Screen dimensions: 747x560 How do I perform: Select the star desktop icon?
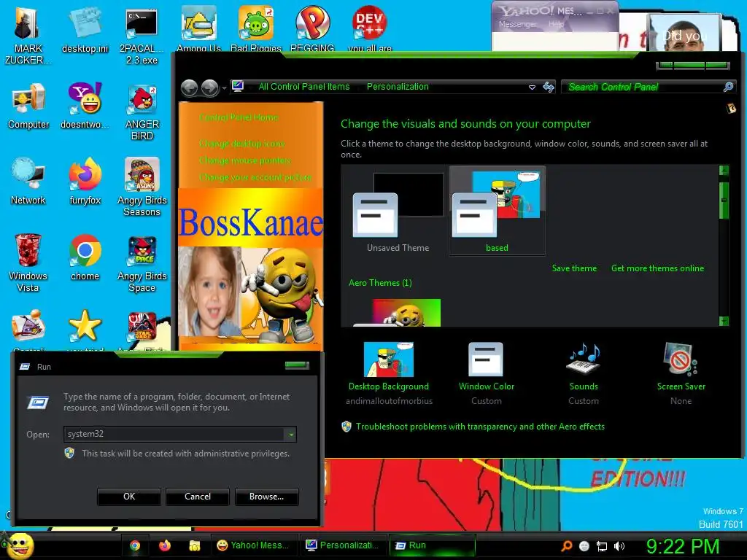coord(85,326)
